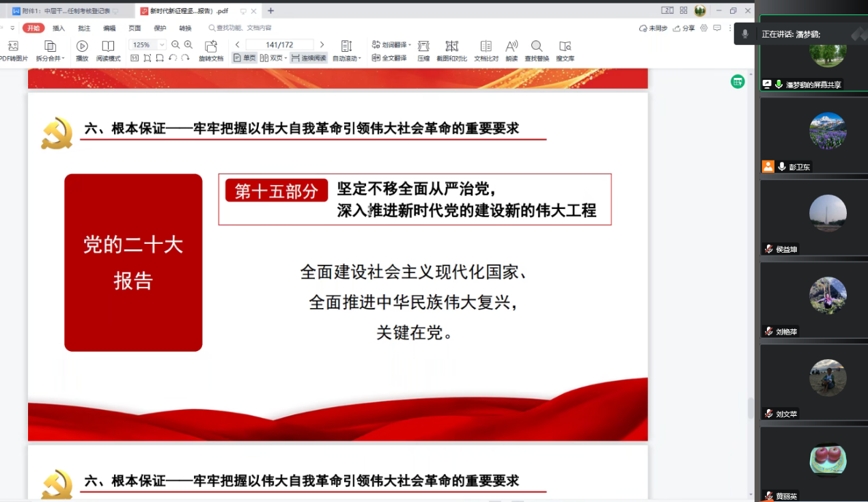The height and width of the screenshot is (502, 868).
Task: Open 阅读模式 reading mode
Action: (x=108, y=46)
